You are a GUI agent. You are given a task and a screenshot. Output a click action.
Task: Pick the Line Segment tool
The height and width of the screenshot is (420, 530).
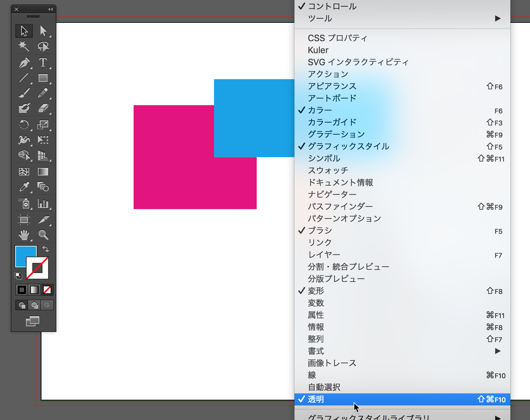click(x=24, y=78)
